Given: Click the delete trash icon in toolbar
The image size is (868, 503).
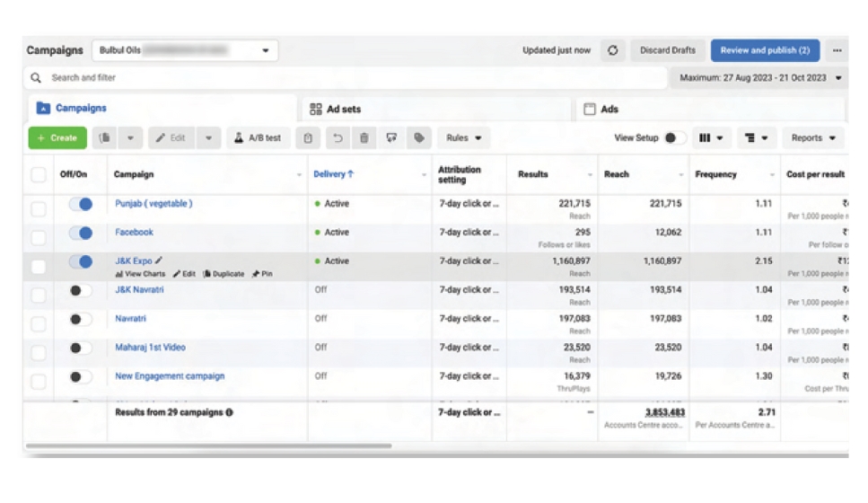Looking at the screenshot, I should [x=364, y=138].
